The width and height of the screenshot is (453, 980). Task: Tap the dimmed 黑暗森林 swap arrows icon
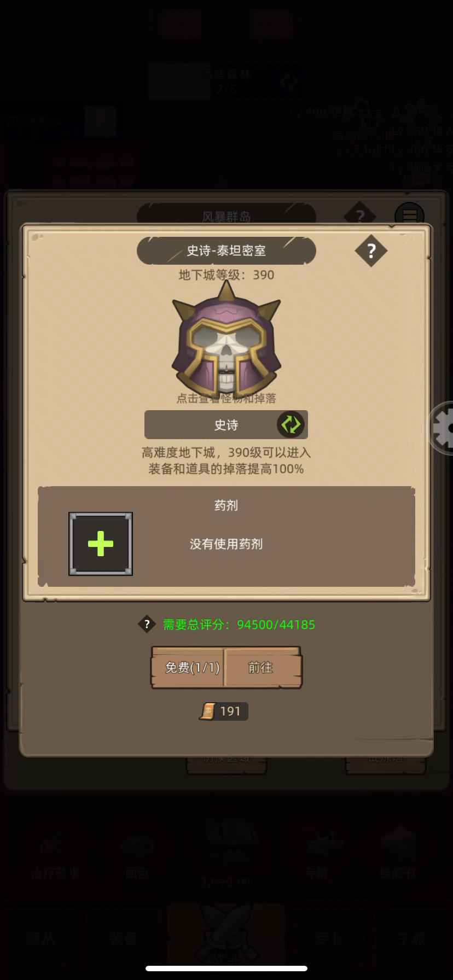(289, 81)
